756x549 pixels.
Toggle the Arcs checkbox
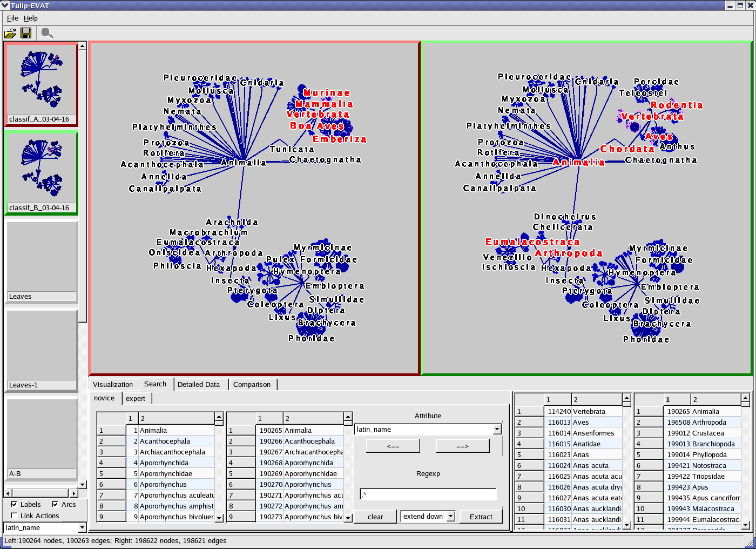pos(55,504)
